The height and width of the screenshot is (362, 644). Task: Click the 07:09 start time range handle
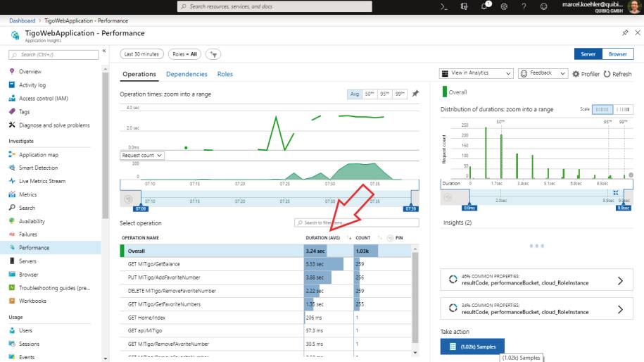[141, 208]
